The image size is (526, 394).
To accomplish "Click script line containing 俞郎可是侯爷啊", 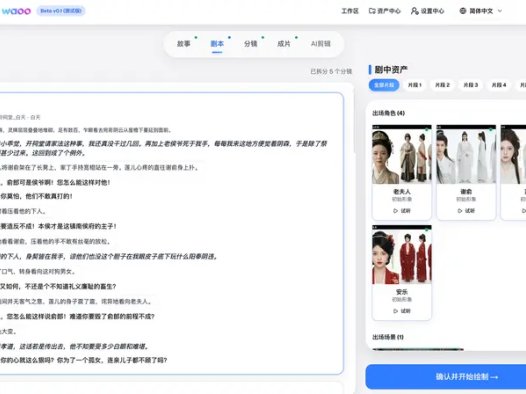I will coord(55,183).
